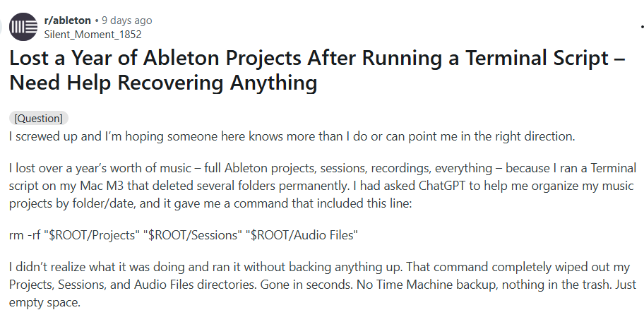
Task: Open the r/ableton subreddit avatar icon
Action: 23,27
